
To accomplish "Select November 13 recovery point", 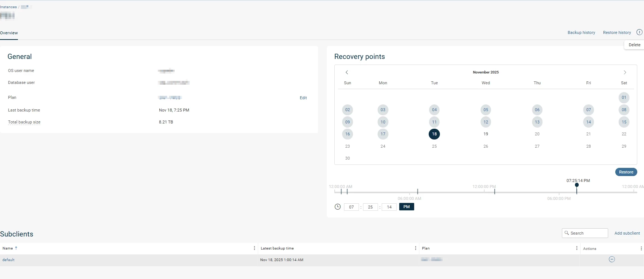I will tap(537, 122).
